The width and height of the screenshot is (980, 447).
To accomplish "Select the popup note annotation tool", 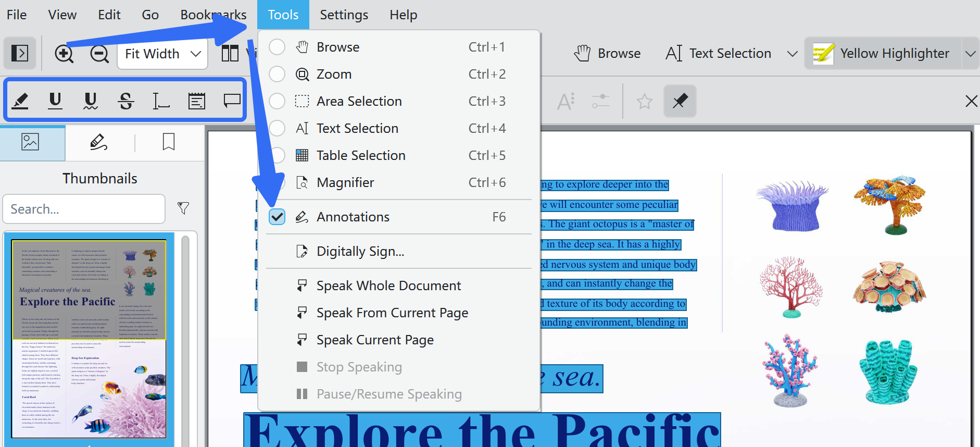I will coord(232,100).
